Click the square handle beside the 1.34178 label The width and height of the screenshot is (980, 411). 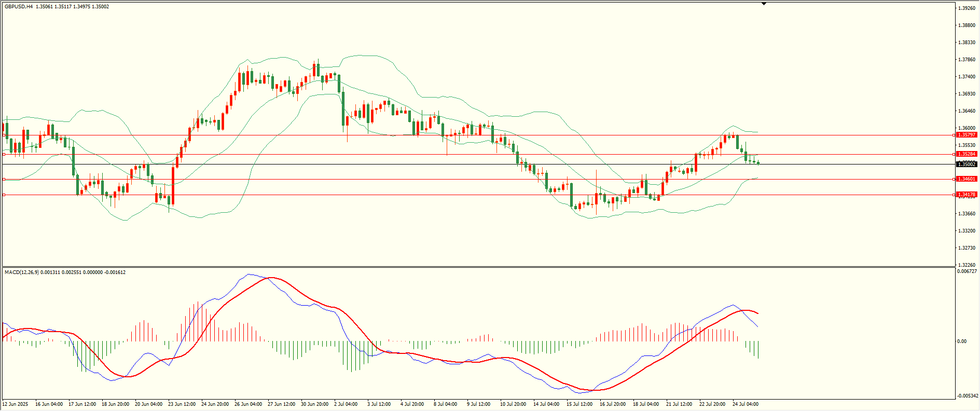954,195
